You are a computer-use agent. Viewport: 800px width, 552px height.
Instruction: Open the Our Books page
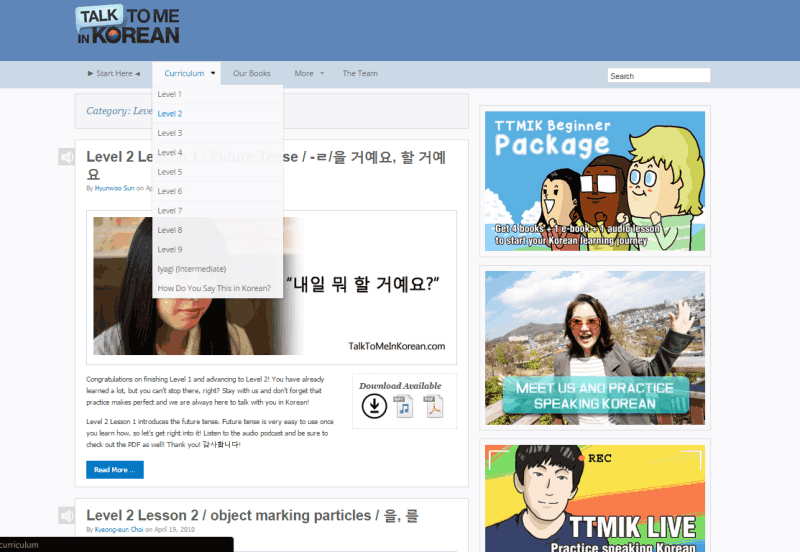[x=252, y=73]
